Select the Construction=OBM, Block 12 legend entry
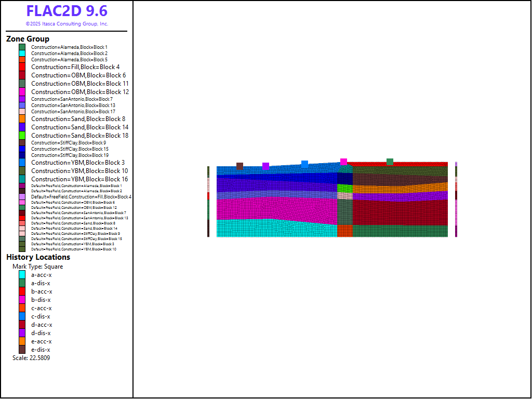This screenshot has width=532, height=399. pyautogui.click(x=79, y=92)
